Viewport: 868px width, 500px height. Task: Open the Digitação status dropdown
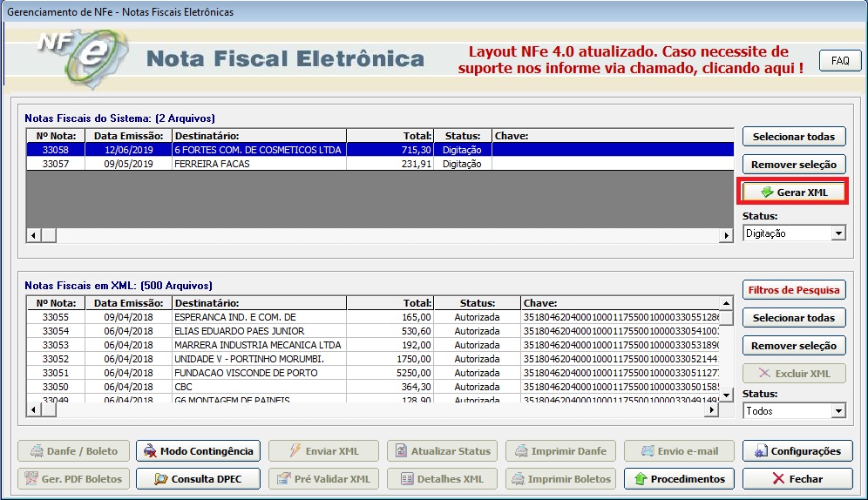838,233
